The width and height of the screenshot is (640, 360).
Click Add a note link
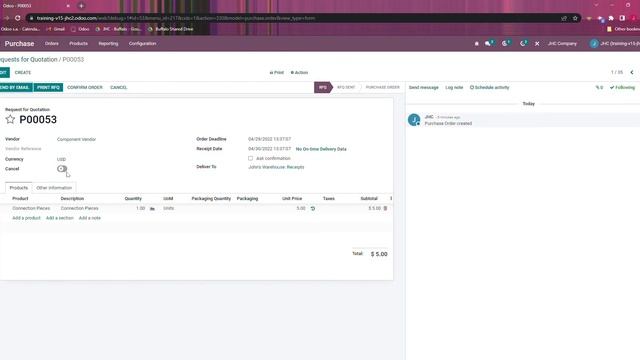pos(89,218)
